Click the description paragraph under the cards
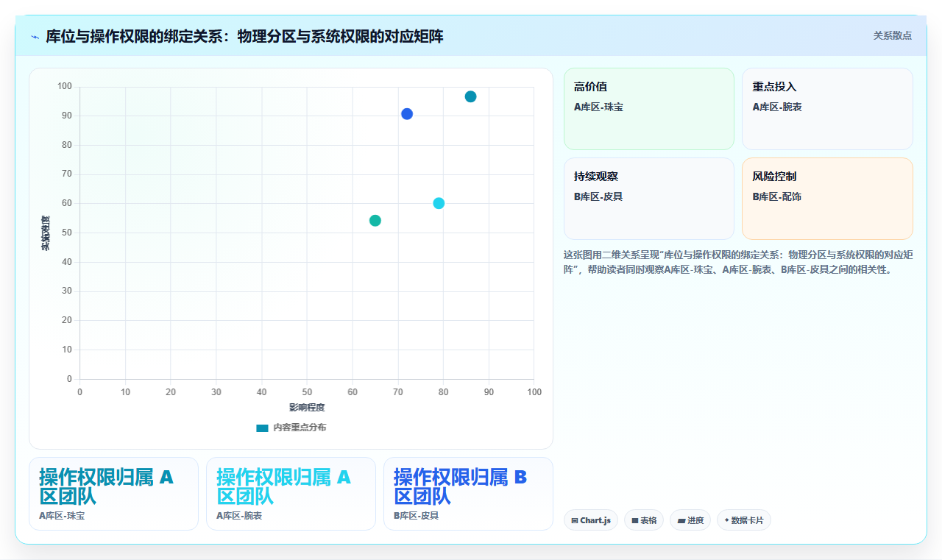The height and width of the screenshot is (560, 942). tap(738, 262)
